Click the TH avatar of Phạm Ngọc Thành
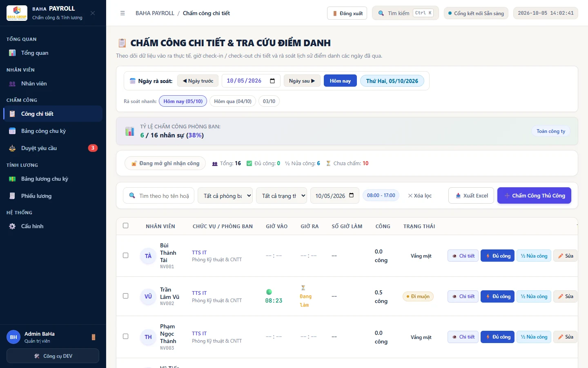This screenshot has width=588, height=368. point(148,337)
